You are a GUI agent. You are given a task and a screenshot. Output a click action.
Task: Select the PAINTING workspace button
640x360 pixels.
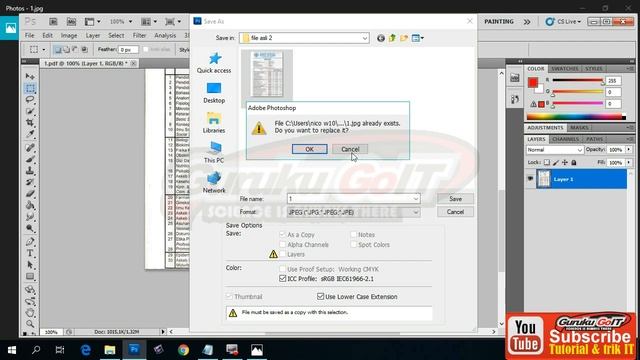click(x=499, y=22)
